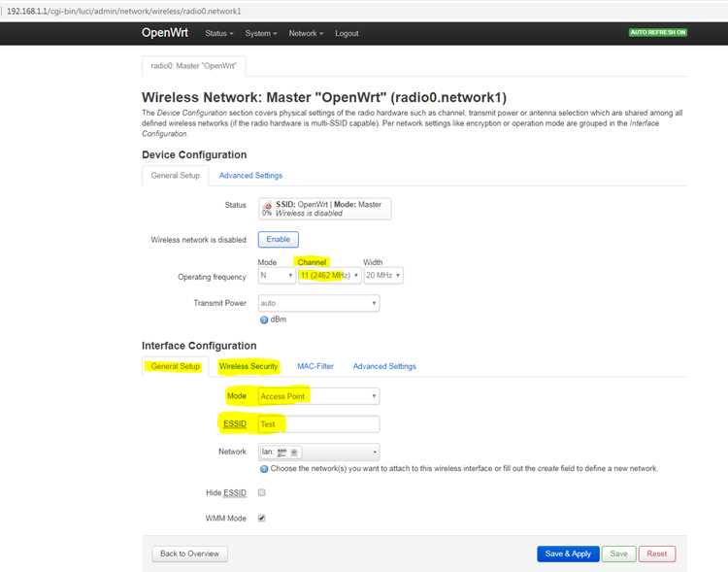
Task: Click the Transmit Power label
Action: pyautogui.click(x=219, y=303)
